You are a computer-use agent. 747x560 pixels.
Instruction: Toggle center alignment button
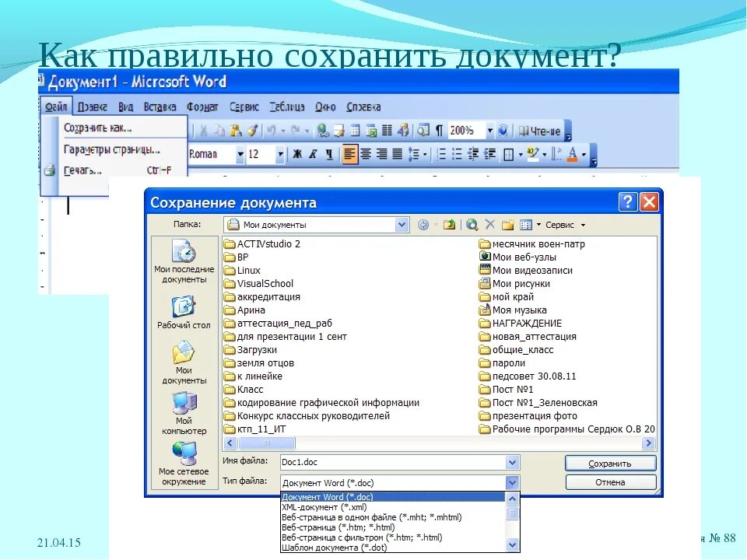click(x=366, y=154)
